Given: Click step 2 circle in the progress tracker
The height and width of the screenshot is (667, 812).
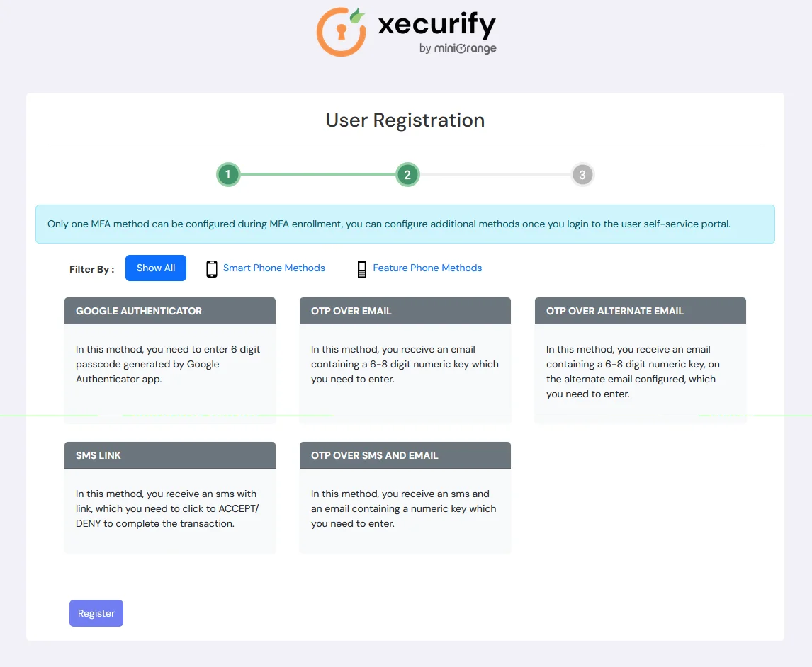Looking at the screenshot, I should click(407, 174).
